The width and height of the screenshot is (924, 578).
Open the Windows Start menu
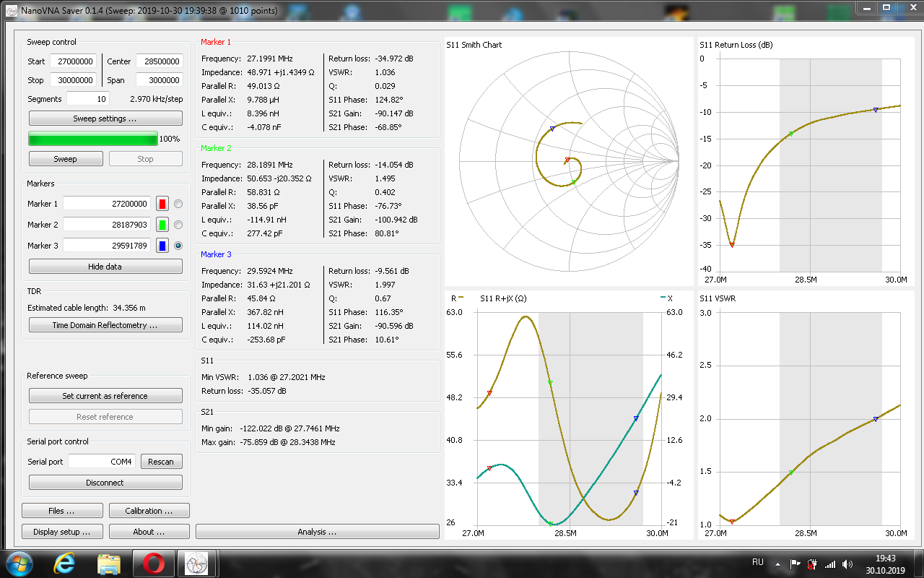(x=19, y=563)
